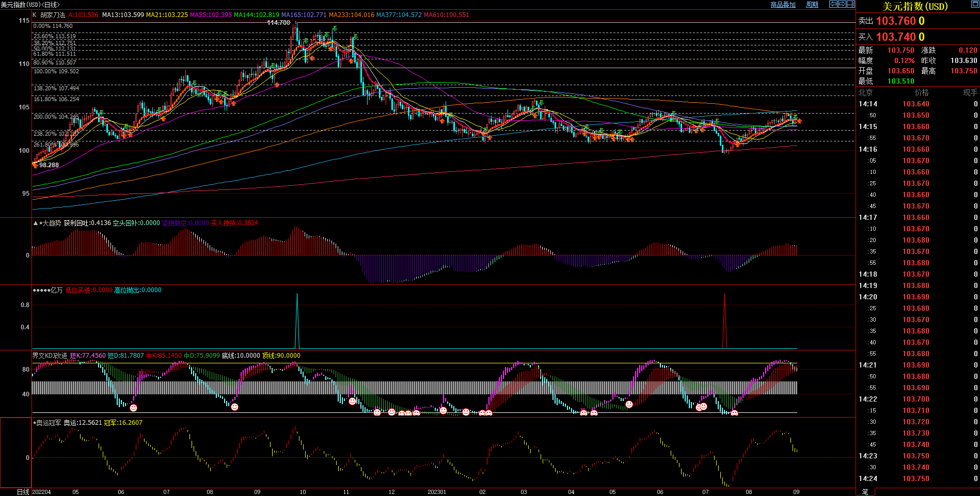Click the first smiley marker on KD indicator

[x=133, y=408]
